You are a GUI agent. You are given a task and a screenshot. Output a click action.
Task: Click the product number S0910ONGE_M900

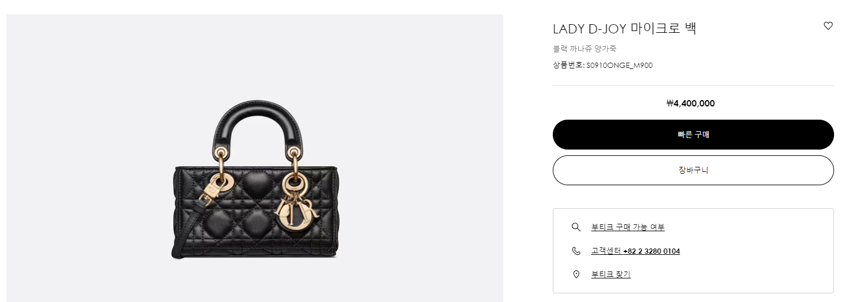point(620,66)
